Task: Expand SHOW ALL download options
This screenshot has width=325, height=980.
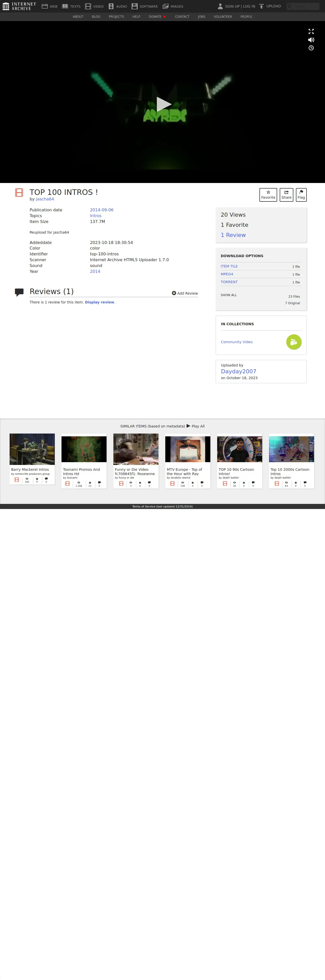Action: point(229,295)
